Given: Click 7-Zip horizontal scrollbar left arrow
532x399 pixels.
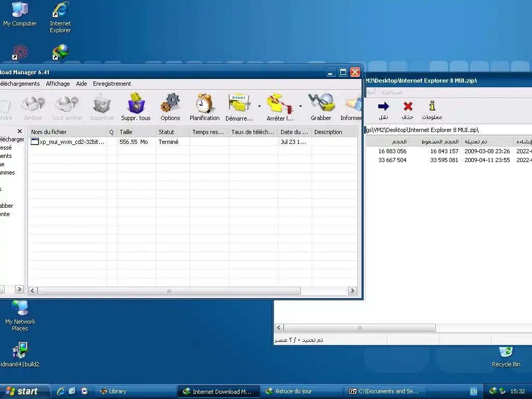Looking at the screenshot, I should 279,328.
